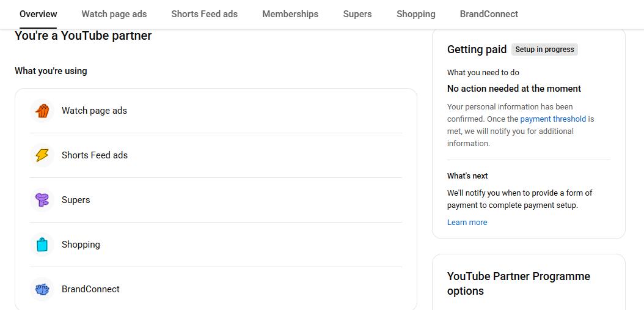
Task: Open the BrandConnect tab in top bar
Action: pyautogui.click(x=489, y=14)
